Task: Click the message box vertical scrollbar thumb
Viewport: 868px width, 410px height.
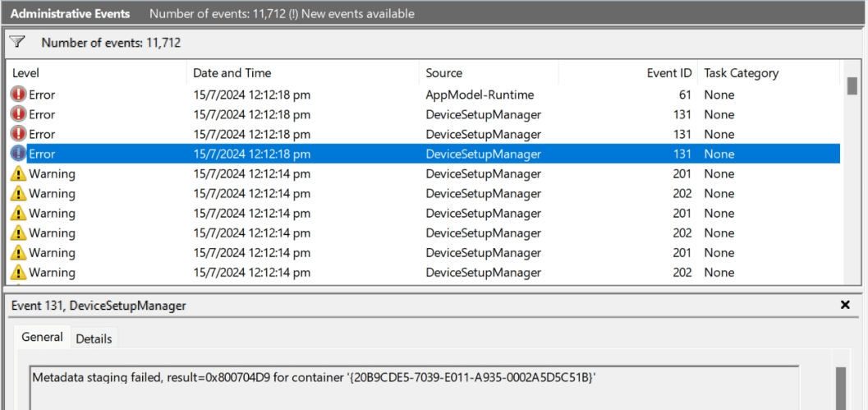Action: 841,388
